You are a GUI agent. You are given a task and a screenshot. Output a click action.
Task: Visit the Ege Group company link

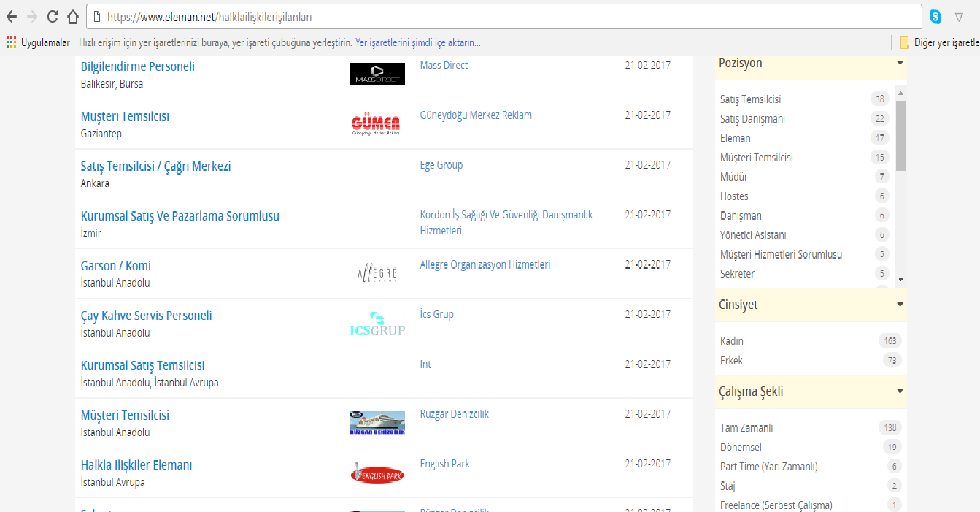tap(441, 165)
